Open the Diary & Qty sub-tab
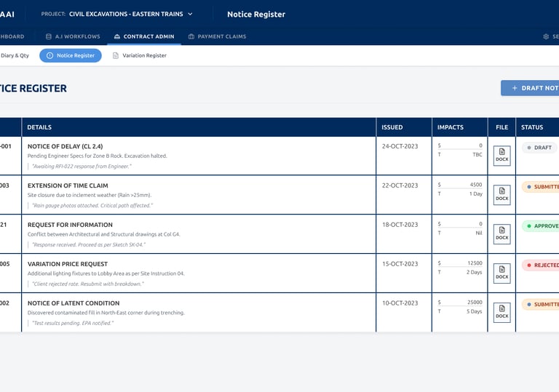The image size is (559, 392). click(15, 55)
